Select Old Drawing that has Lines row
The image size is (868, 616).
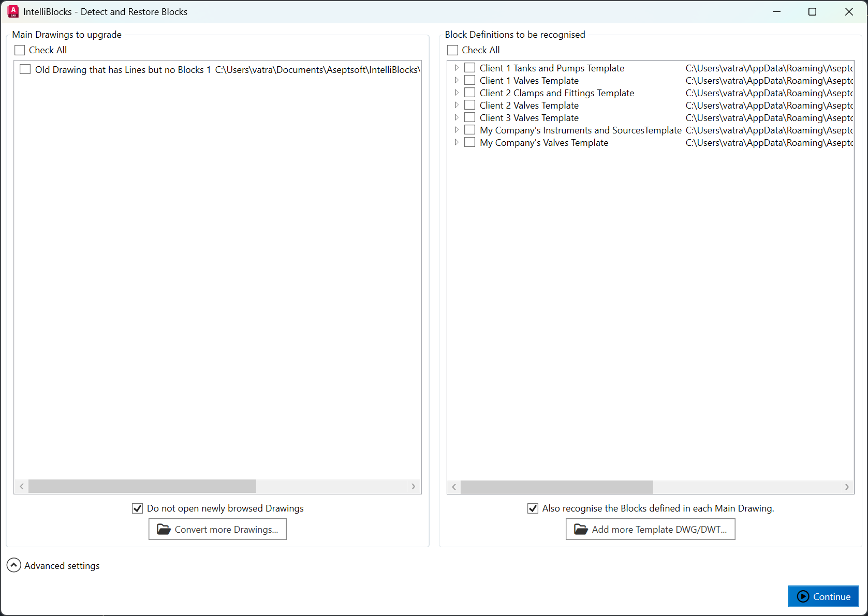click(x=123, y=70)
